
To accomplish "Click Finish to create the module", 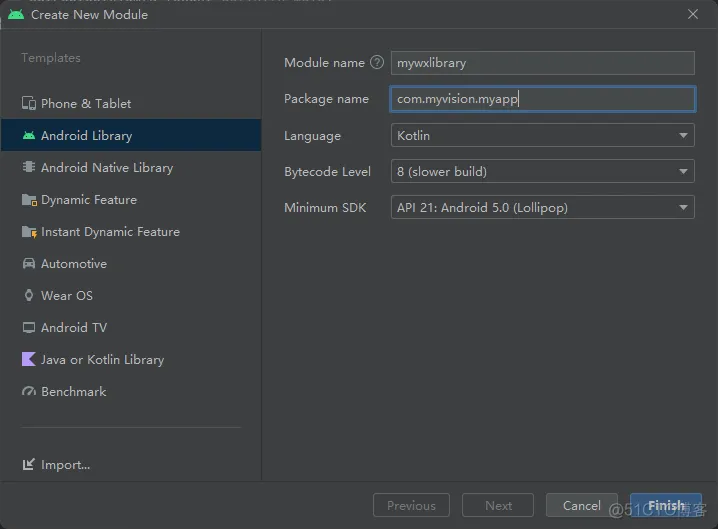I will [666, 505].
